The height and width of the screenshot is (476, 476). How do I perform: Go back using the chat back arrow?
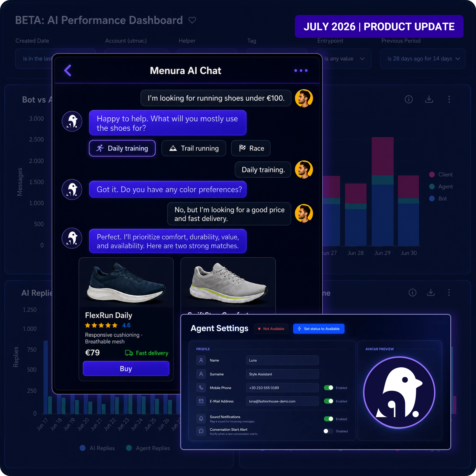pyautogui.click(x=68, y=70)
